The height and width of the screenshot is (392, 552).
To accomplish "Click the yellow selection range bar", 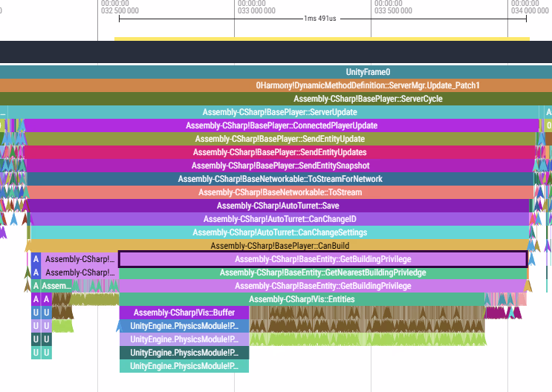I will tap(322, 39).
